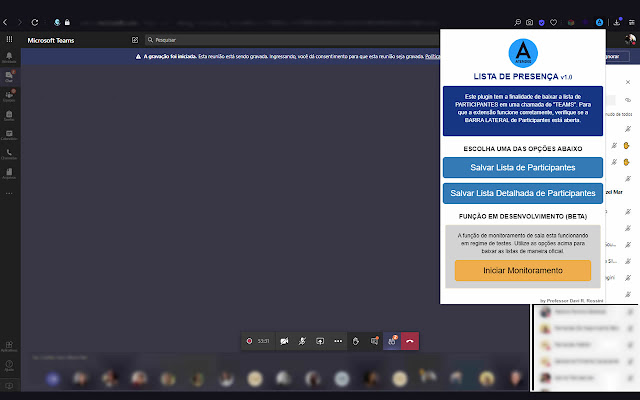The width and height of the screenshot is (640, 400).
Task: Toggle the participants panel button
Action: point(392,341)
